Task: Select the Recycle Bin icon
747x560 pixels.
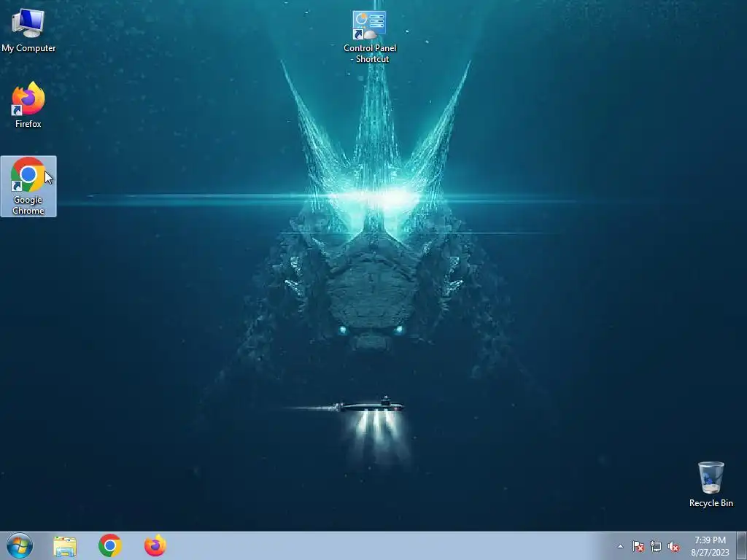Action: tap(711, 484)
